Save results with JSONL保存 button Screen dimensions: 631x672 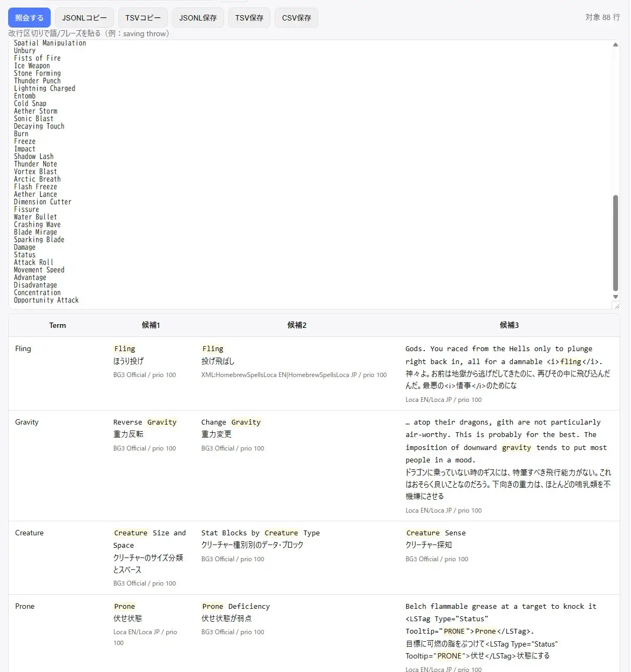198,18
